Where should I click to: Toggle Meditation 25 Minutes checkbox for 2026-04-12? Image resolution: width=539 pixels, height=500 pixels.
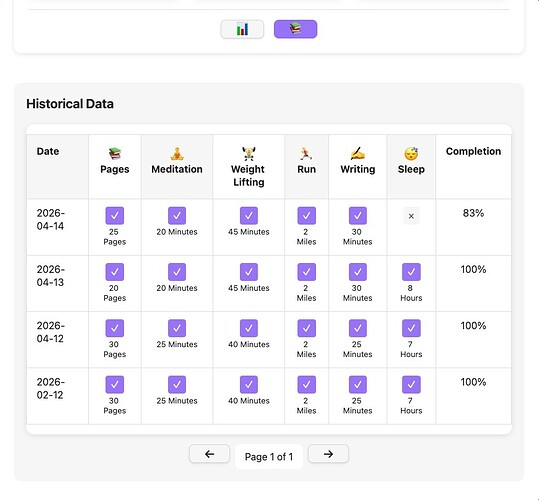coord(177,329)
